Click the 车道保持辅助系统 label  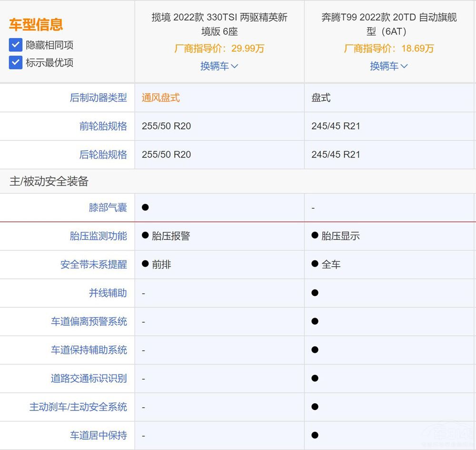click(x=89, y=350)
